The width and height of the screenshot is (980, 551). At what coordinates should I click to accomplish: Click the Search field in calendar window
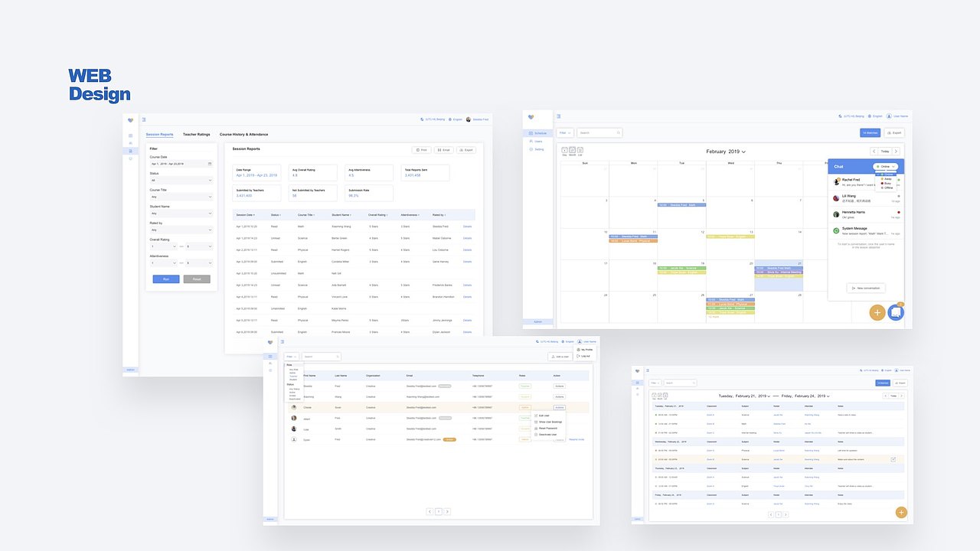[599, 133]
